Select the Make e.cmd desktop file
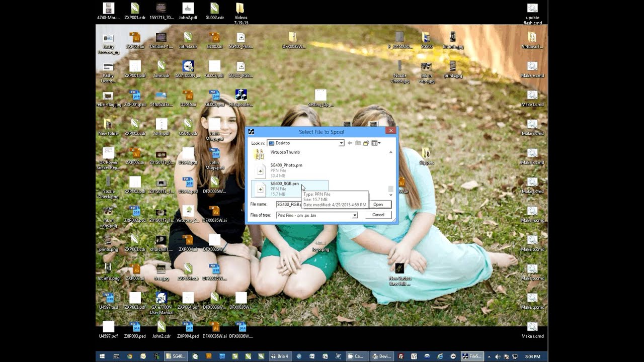The image size is (644, 362). (532, 69)
